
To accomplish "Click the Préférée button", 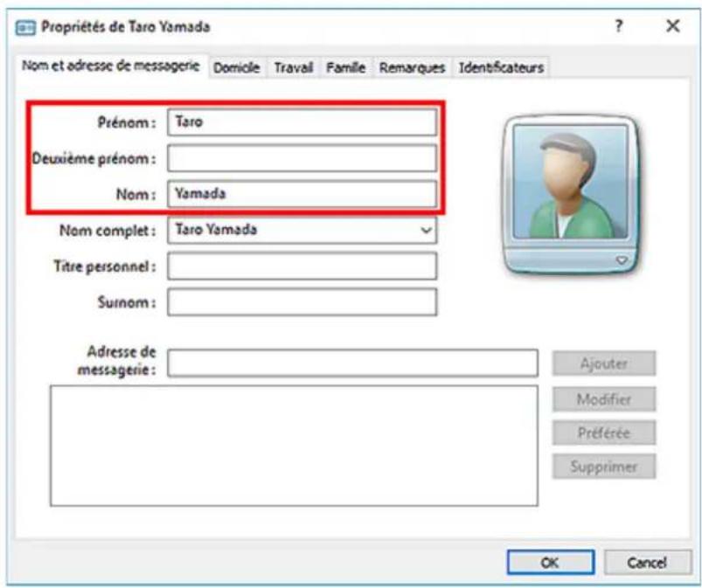I will [x=604, y=432].
